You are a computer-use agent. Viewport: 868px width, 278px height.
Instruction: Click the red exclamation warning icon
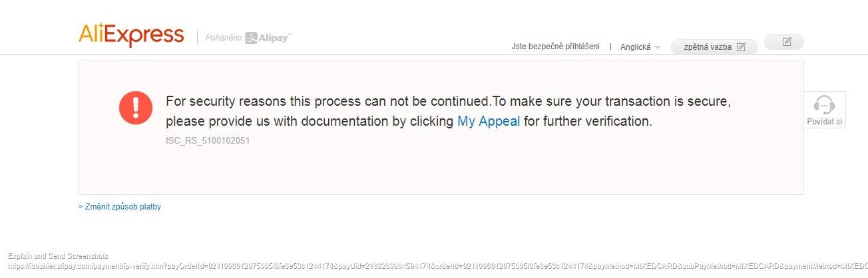tap(136, 107)
